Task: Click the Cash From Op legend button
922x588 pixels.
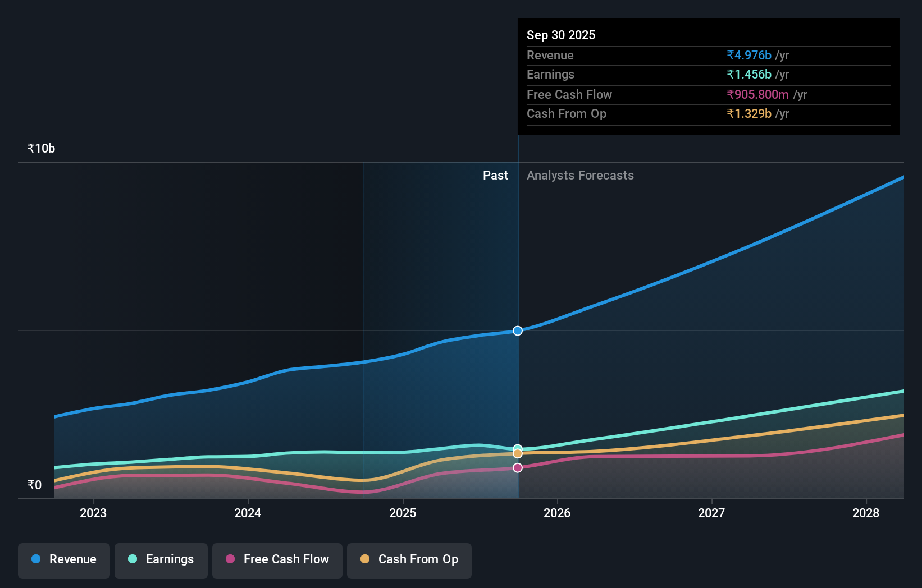Action: click(x=409, y=561)
